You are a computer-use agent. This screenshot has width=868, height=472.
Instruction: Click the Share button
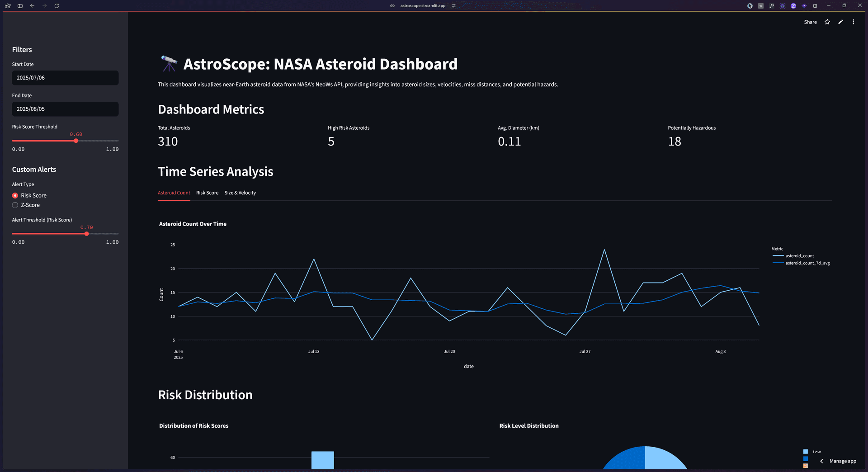click(810, 22)
